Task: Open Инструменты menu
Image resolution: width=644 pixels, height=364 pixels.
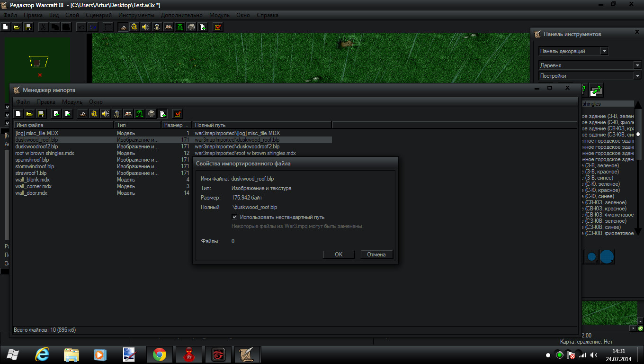Action: tap(136, 15)
